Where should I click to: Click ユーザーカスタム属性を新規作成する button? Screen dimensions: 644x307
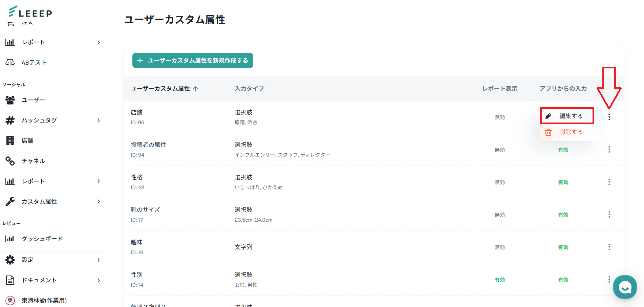193,61
